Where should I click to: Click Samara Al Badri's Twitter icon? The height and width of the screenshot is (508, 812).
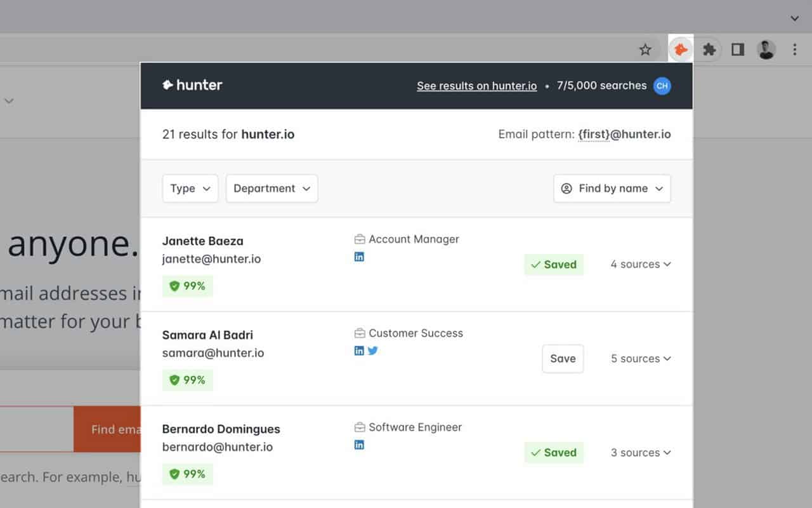373,350
